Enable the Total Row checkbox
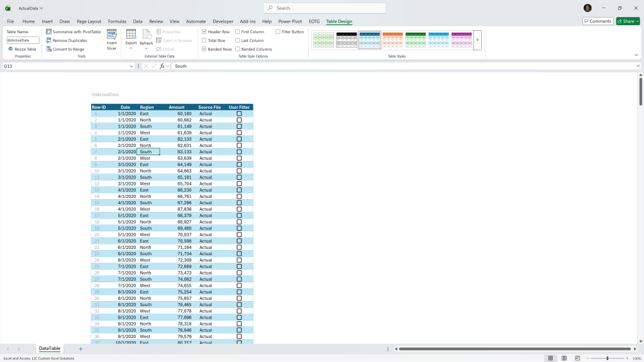644x362 pixels. click(x=204, y=40)
